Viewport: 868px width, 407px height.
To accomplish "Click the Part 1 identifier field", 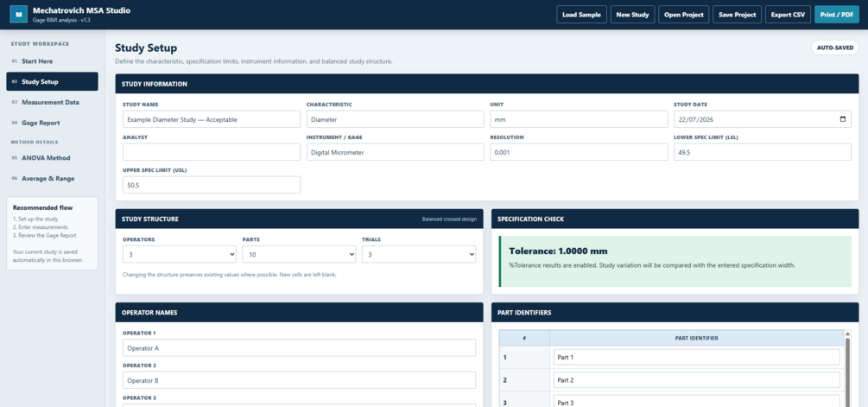I will click(696, 357).
